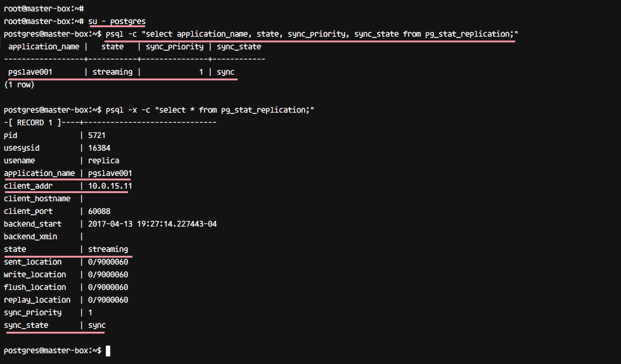Screen dimensions: 621x364
Task: Click the 'su - postgres' command text
Action: pyautogui.click(x=117, y=22)
